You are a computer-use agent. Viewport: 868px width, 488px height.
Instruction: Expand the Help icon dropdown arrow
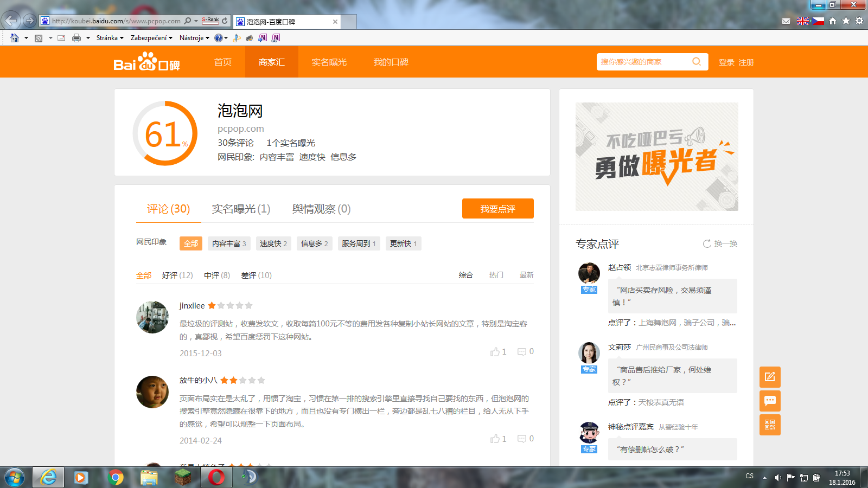(226, 38)
